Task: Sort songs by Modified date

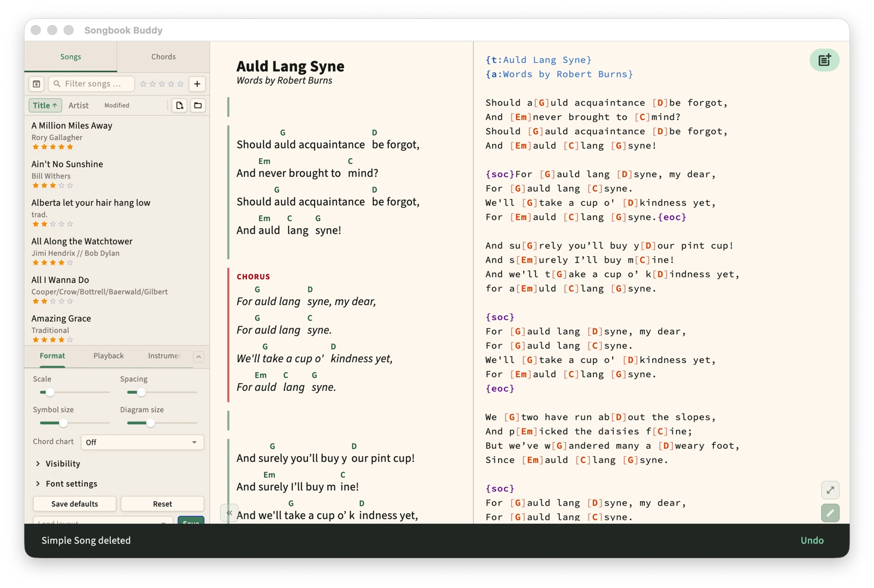Action: click(117, 105)
